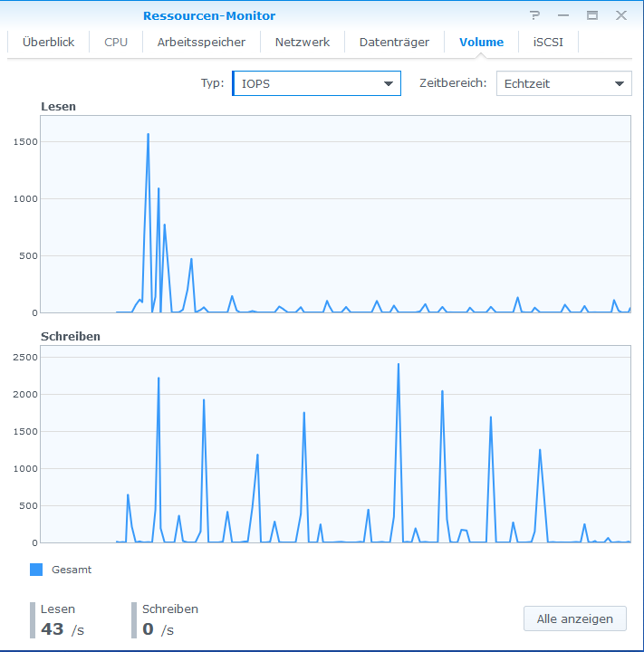Close the Ressourcen-Monitor window
This screenshot has width=644, height=652.
coord(621,15)
